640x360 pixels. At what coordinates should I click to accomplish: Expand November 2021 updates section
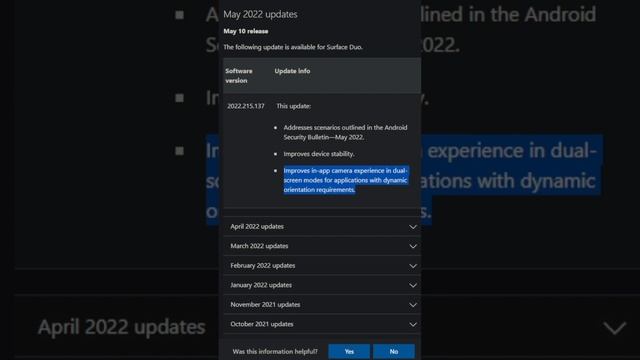pyautogui.click(x=322, y=304)
